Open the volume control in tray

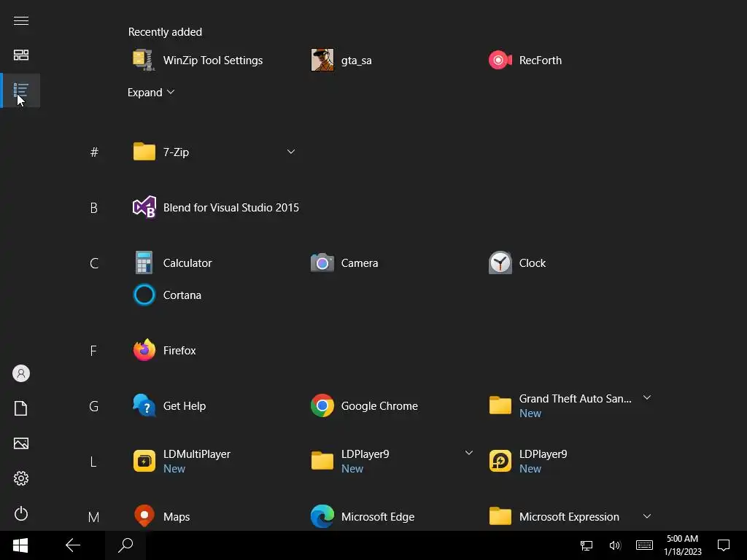(x=615, y=545)
